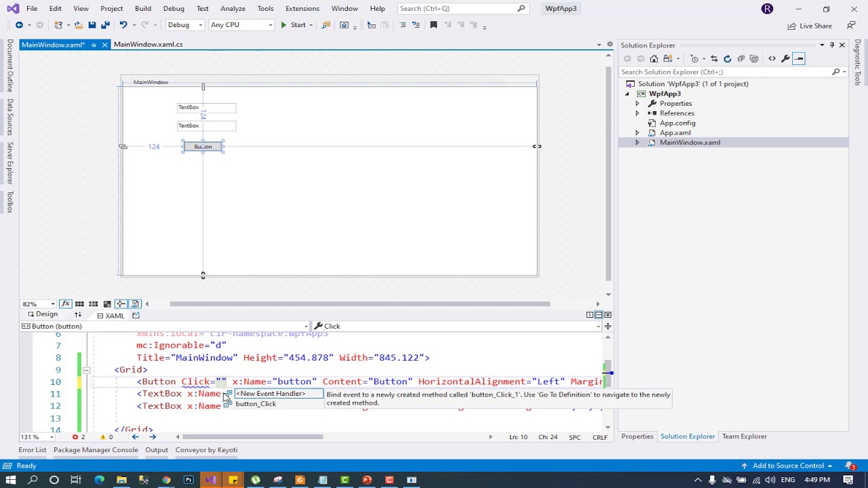
Task: Open the Package Manager Console tab
Action: 96,450
